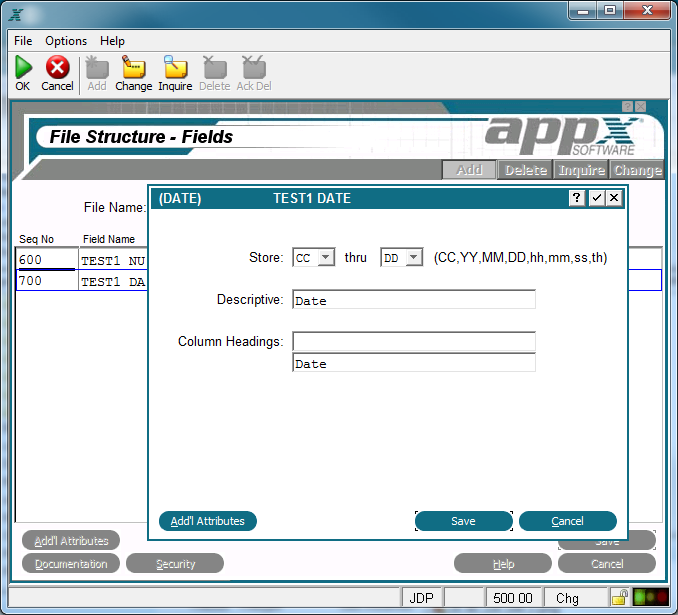Image resolution: width=678 pixels, height=615 pixels.
Task: Select the Inquire toolbar icon
Action: [x=175, y=67]
